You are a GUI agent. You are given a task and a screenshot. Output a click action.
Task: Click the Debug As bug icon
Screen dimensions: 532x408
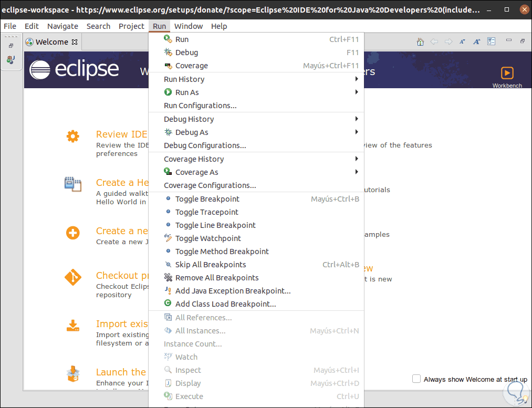point(168,132)
